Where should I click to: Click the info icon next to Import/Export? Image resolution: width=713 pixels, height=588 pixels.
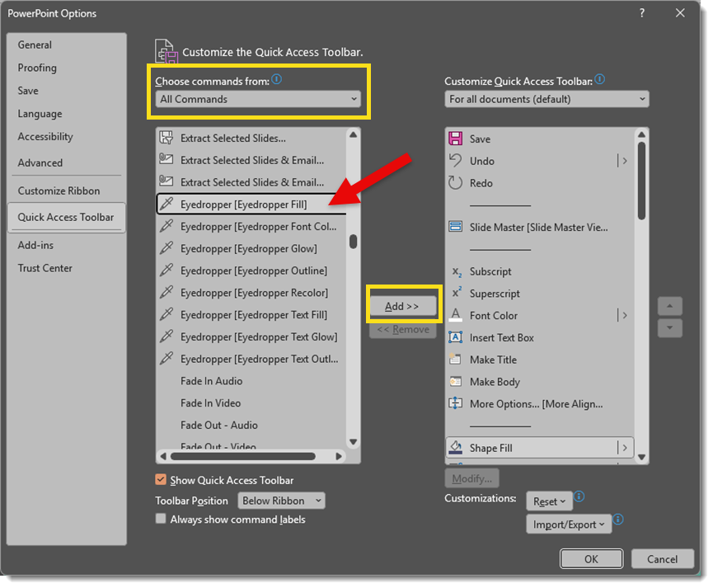coord(618,520)
